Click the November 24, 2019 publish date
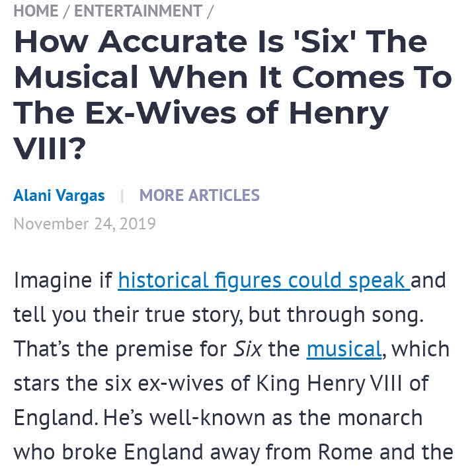Screen dimensions: 476x476 coord(85,223)
